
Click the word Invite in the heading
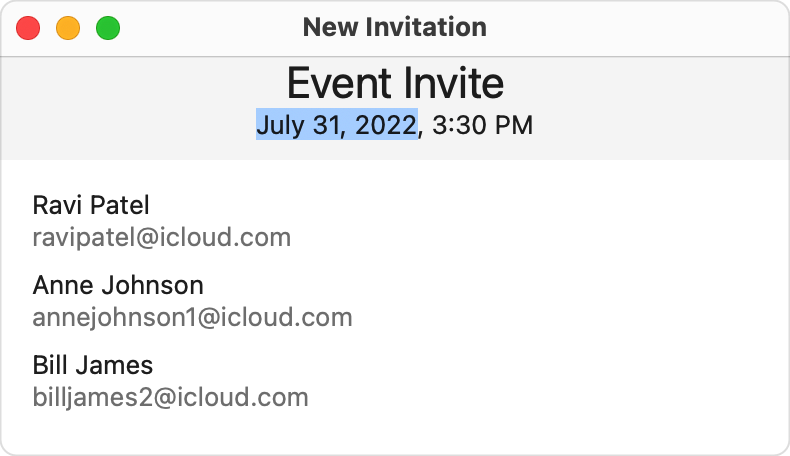point(450,82)
